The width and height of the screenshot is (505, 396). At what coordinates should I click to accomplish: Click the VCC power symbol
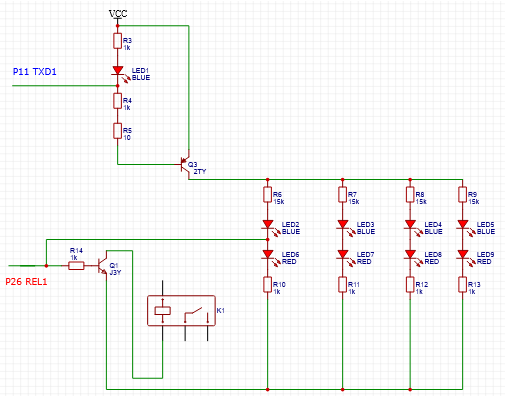point(118,16)
